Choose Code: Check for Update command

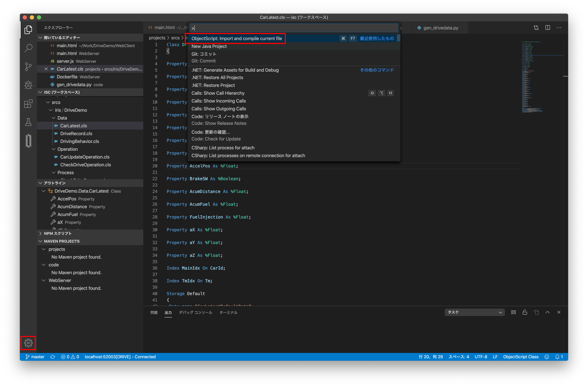(294, 136)
